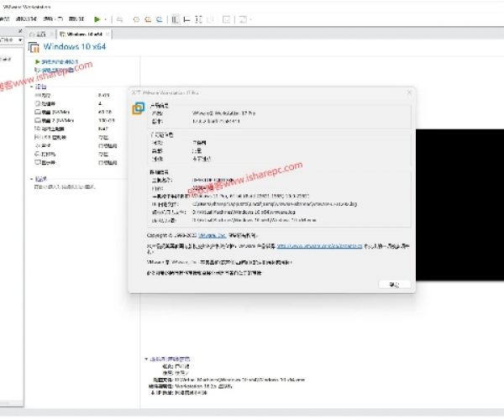504x420 pixels.
Task: Send Ctrl+Alt+Del toolbar icon
Action: pyautogui.click(x=119, y=19)
